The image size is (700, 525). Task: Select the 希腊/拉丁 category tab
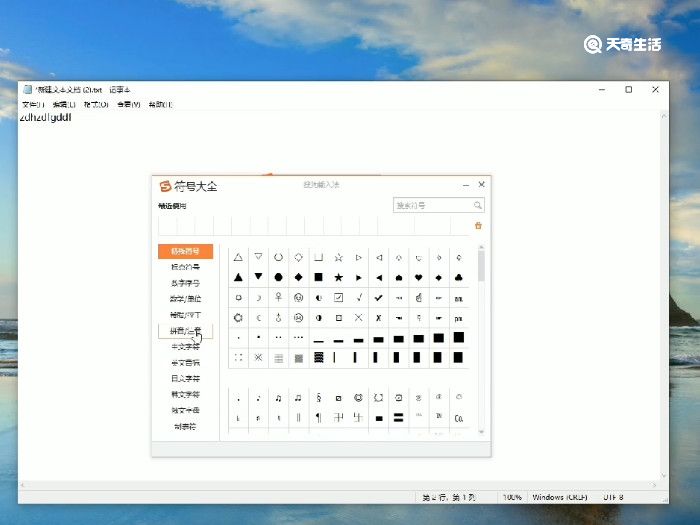pyautogui.click(x=185, y=315)
